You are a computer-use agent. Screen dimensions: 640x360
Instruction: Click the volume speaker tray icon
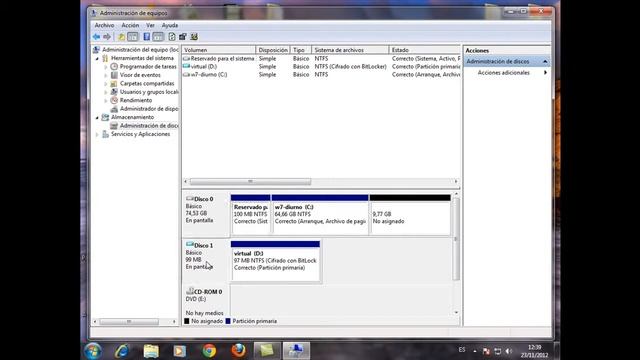pos(509,351)
